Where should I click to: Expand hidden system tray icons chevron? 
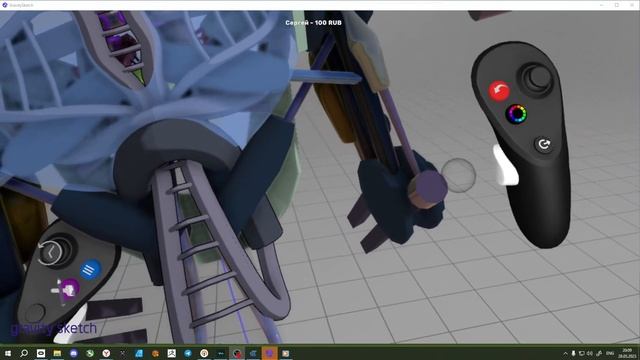click(565, 353)
